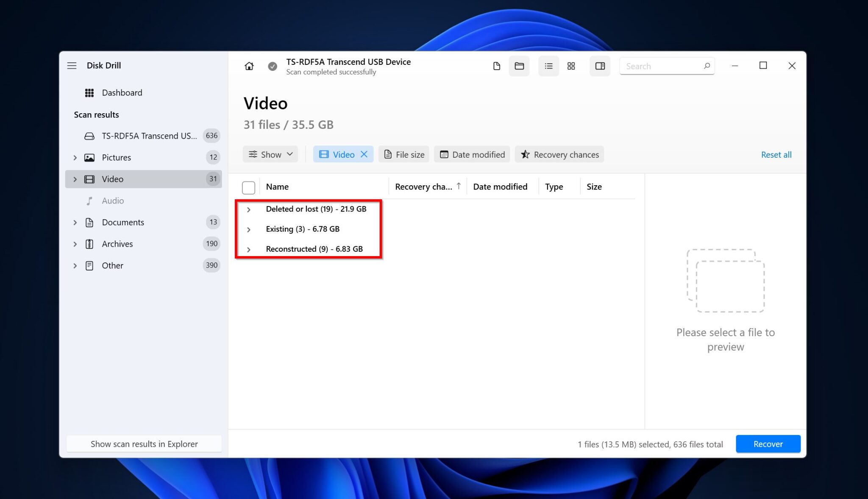
Task: Toggle the Recovery chances filter
Action: 559,154
